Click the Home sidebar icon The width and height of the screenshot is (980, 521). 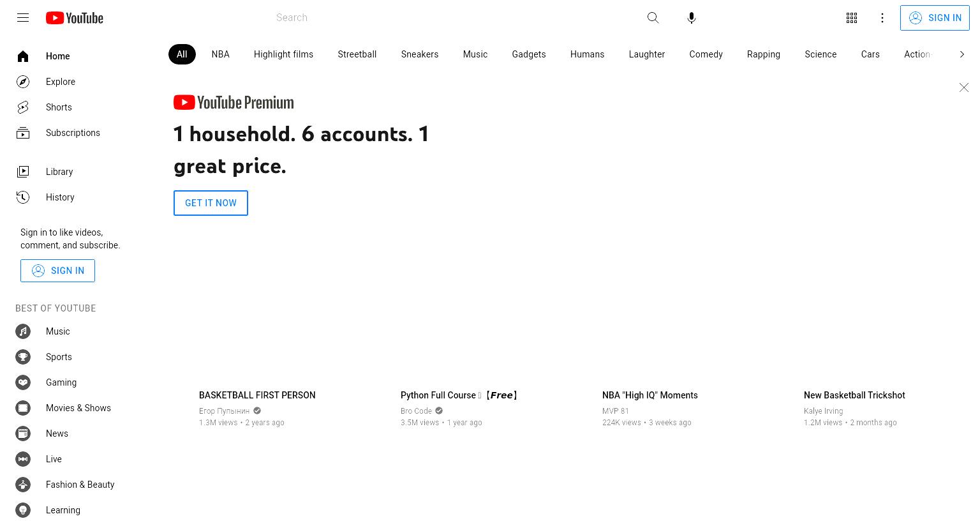tap(23, 56)
